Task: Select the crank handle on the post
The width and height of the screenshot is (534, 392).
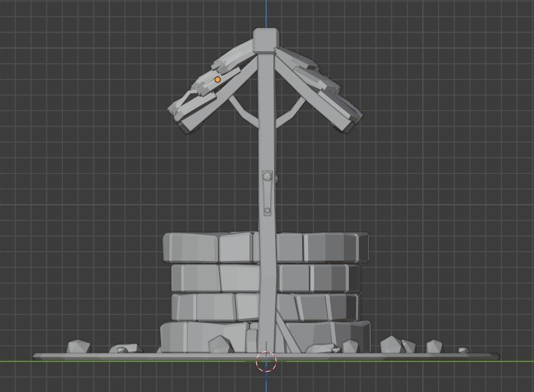Action: (x=268, y=193)
